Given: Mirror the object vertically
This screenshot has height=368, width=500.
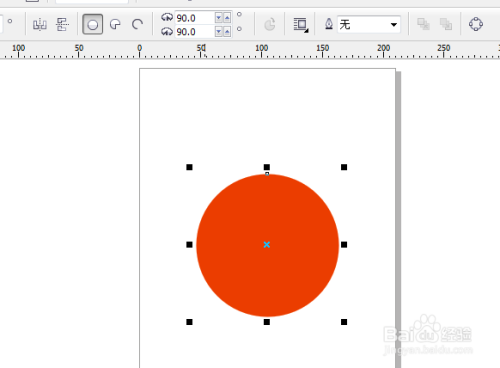Looking at the screenshot, I should click(62, 24).
